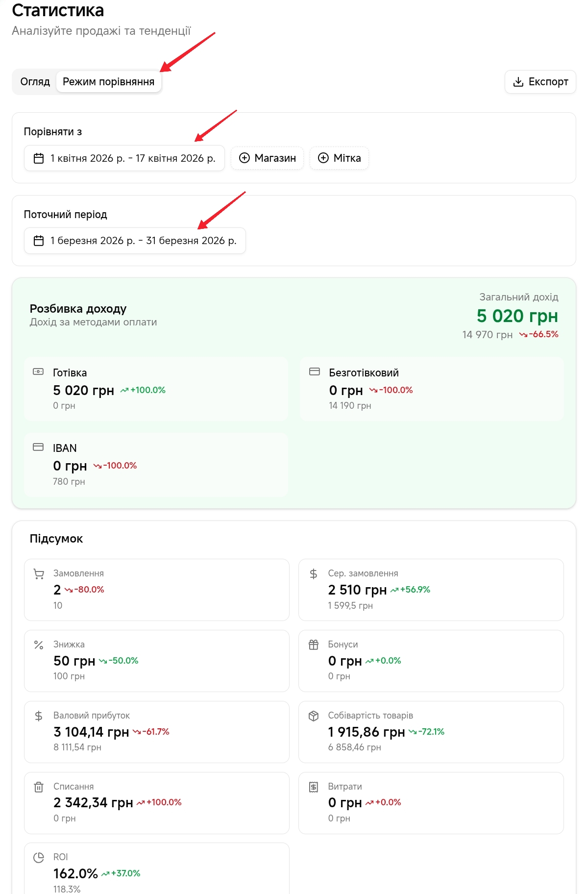Click the box icon beside Собівартість товарів

click(314, 716)
